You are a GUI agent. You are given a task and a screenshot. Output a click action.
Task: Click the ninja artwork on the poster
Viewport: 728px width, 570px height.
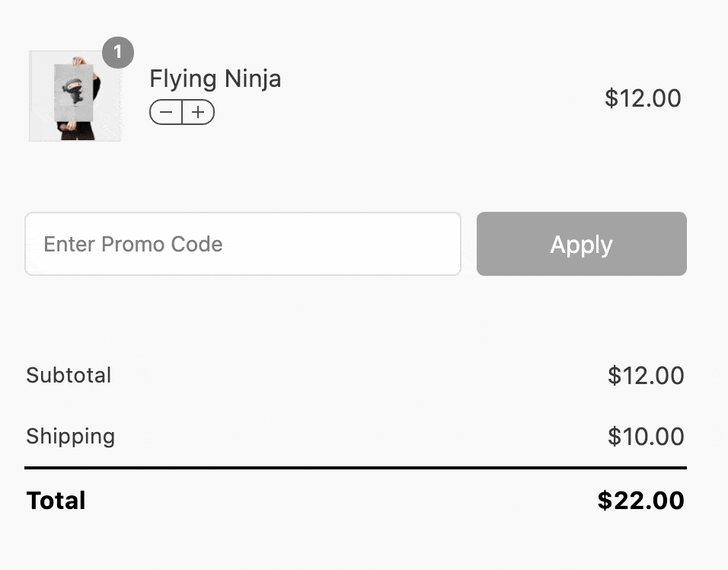click(73, 91)
